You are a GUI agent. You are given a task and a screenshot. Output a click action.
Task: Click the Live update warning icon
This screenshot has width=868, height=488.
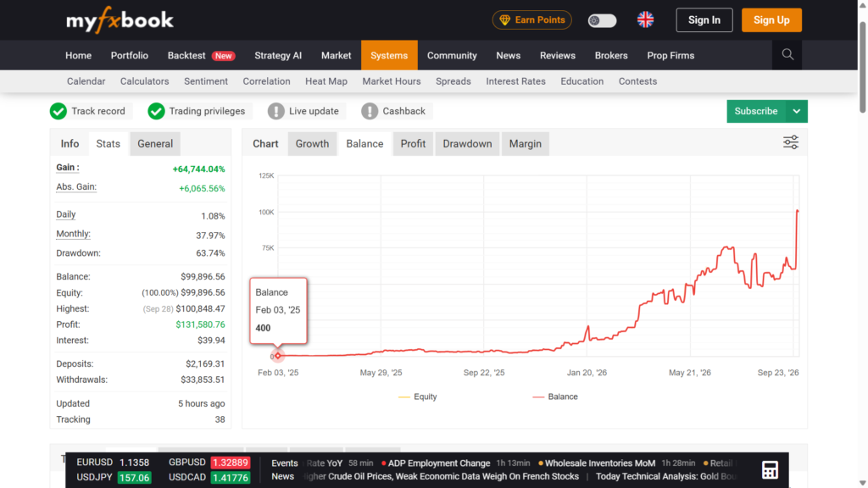[x=275, y=111]
